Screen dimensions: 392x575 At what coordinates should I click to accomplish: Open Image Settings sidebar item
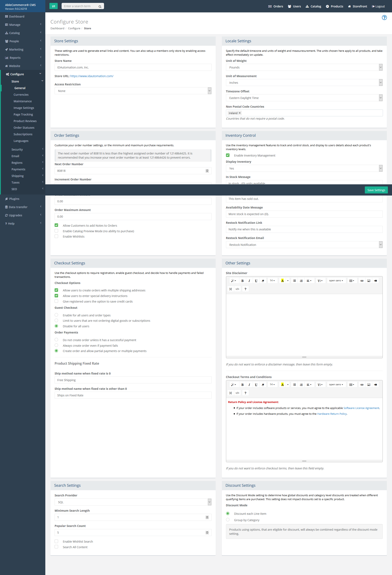tap(24, 108)
